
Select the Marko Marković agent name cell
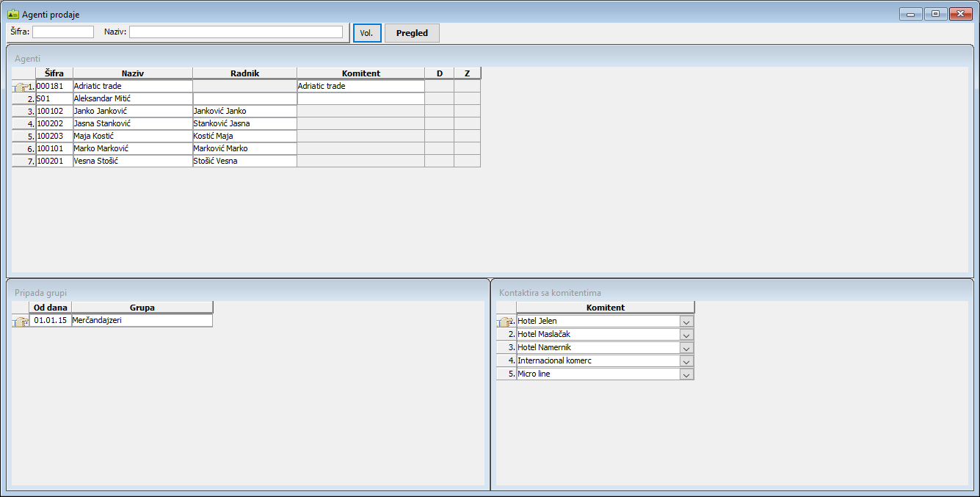pyautogui.click(x=132, y=148)
